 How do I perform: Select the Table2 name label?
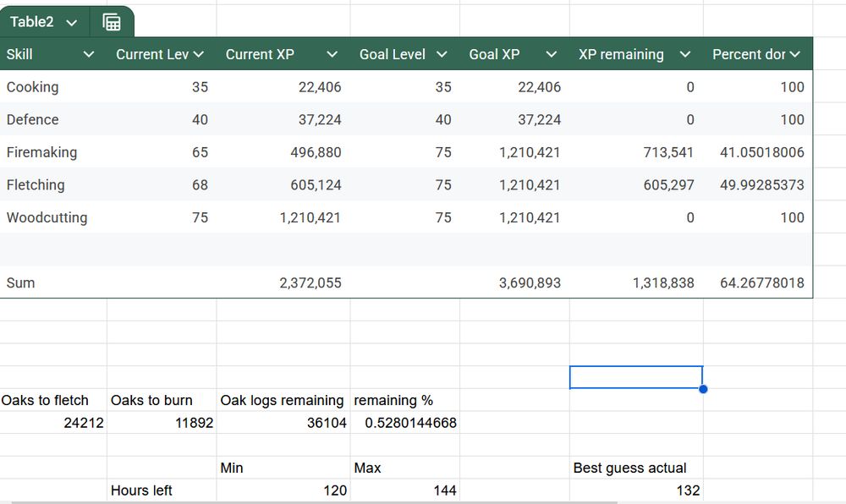(x=31, y=22)
